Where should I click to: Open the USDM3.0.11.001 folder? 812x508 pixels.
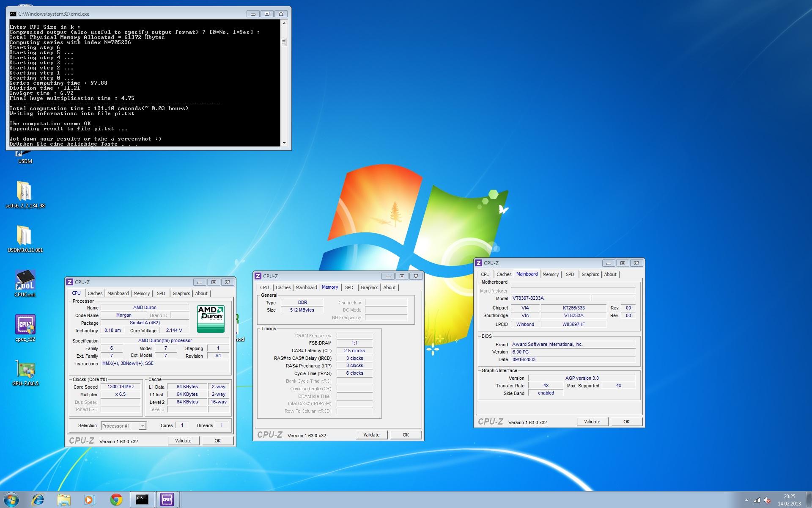(x=25, y=239)
